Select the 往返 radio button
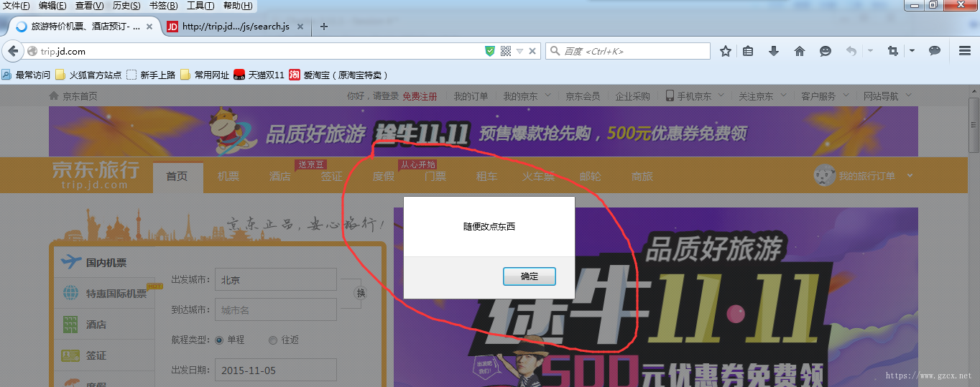This screenshot has width=980, height=387. pyautogui.click(x=273, y=340)
